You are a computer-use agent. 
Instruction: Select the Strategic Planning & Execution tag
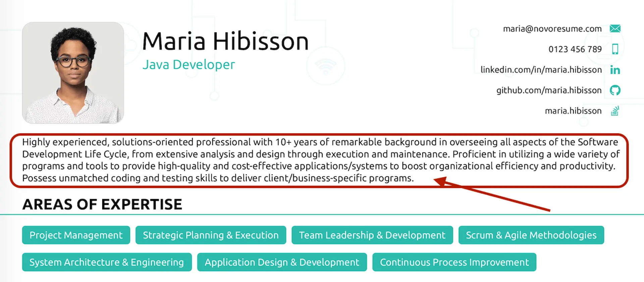pos(211,235)
